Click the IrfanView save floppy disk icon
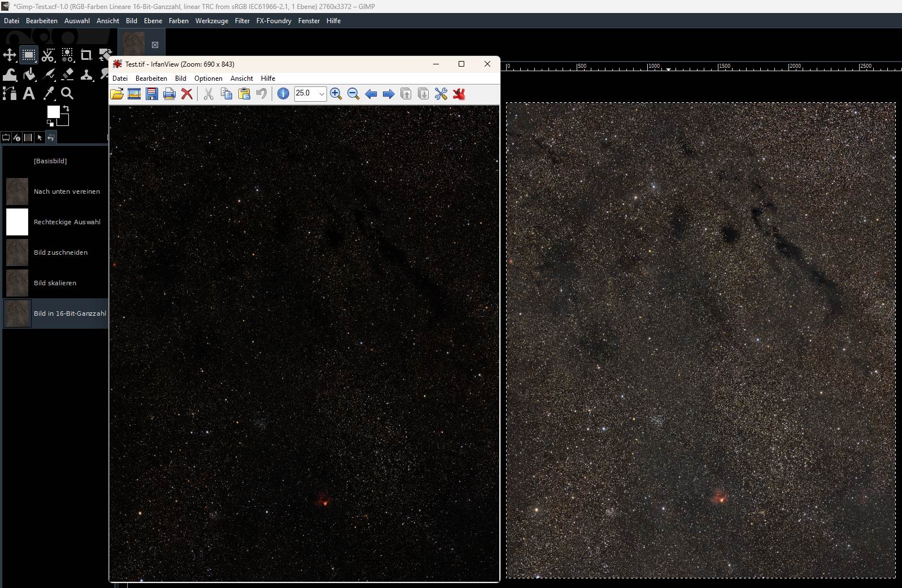 151,94
